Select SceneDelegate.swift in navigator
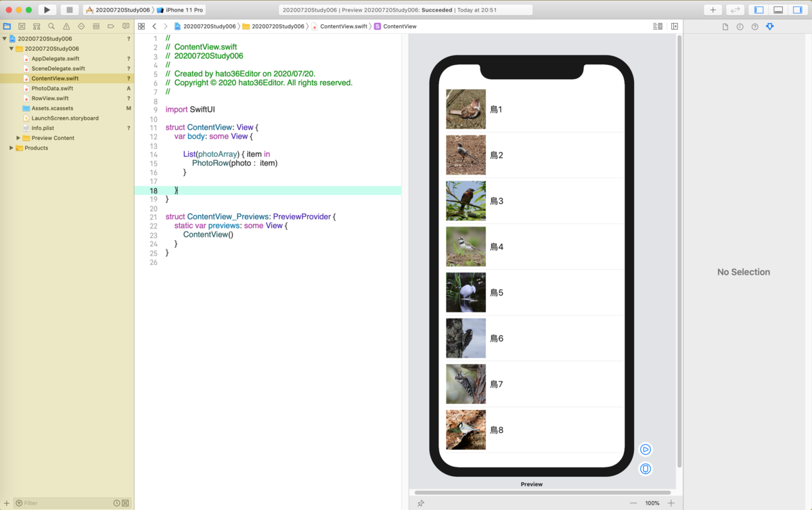812x510 pixels. coord(58,68)
